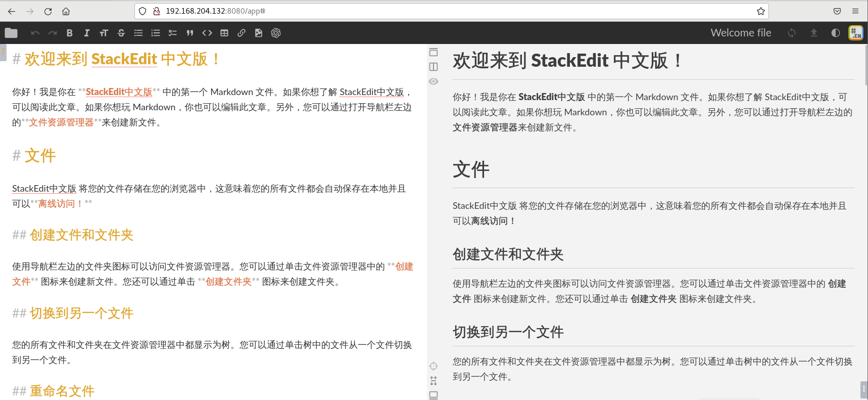
Task: Open the Pocket save icon
Action: click(837, 11)
